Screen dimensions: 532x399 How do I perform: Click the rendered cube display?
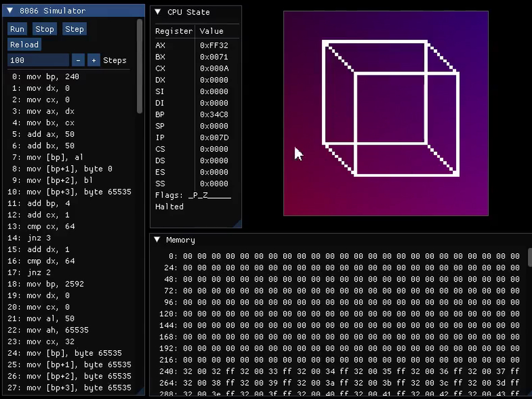click(386, 113)
